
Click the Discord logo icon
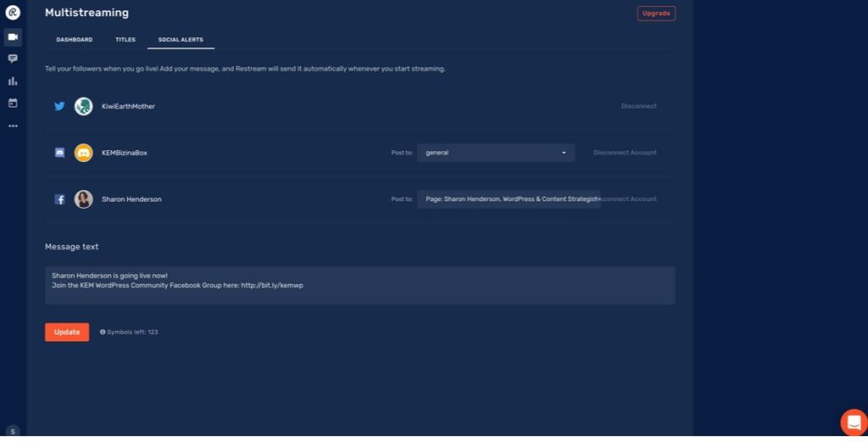click(x=60, y=153)
